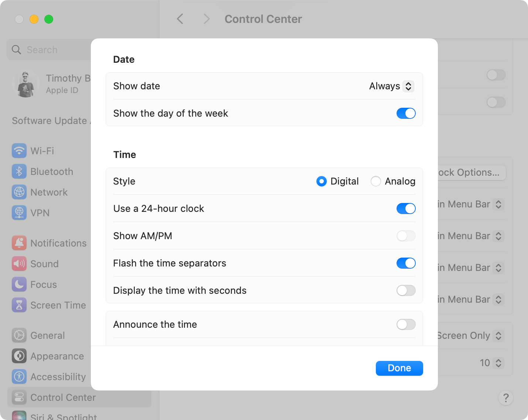Screen dimensions: 528x420
Task: Enable Announce the time
Action: click(x=406, y=324)
